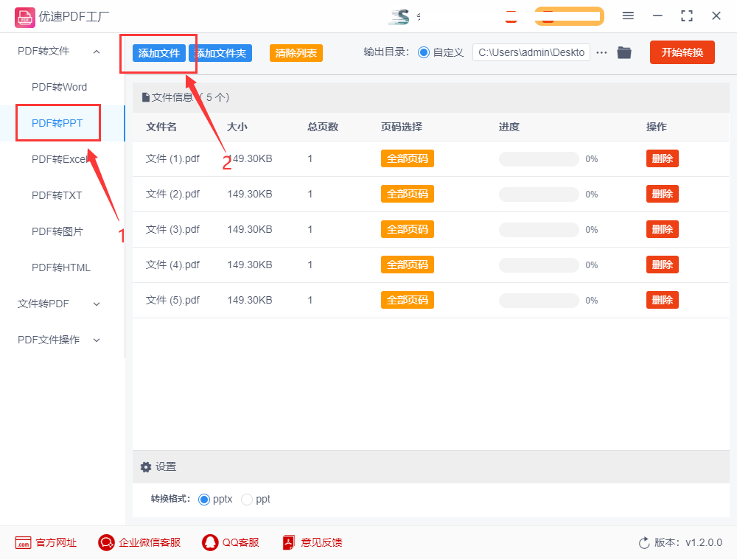The image size is (737, 560).
Task: Click the 官方网址 website icon
Action: click(x=23, y=542)
